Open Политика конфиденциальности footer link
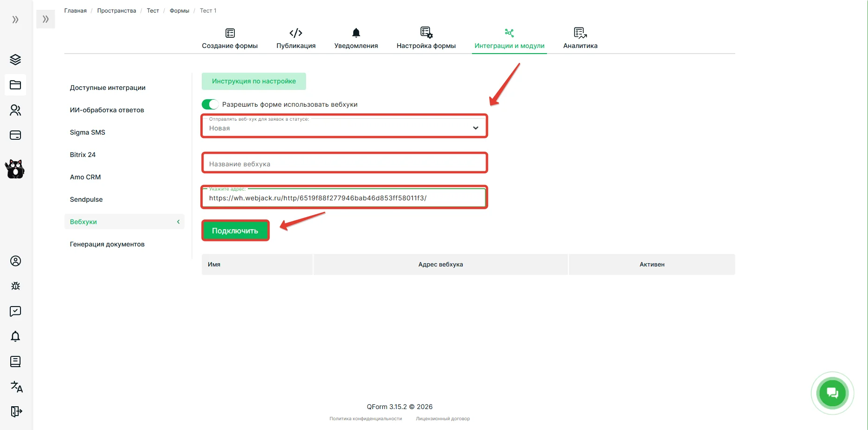868x430 pixels. 366,419
